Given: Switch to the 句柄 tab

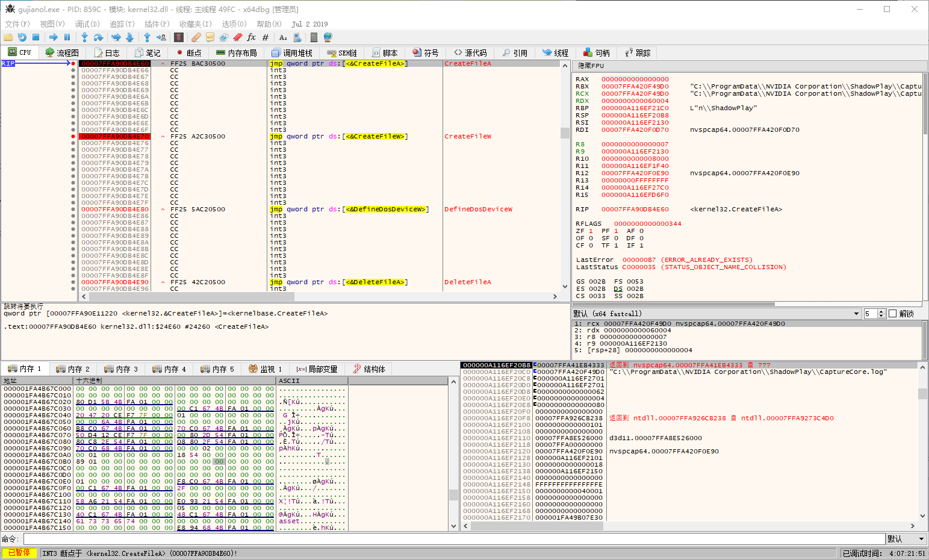Looking at the screenshot, I should (597, 53).
